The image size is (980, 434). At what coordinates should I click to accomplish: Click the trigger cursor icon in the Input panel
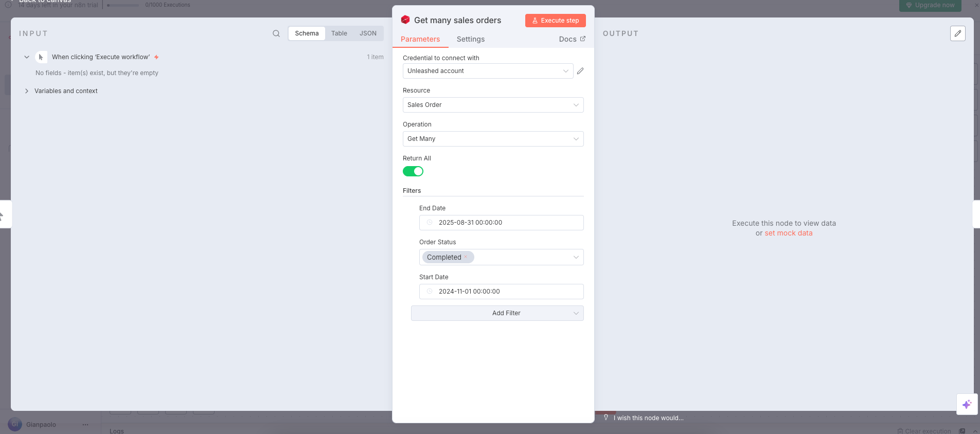[x=41, y=57]
